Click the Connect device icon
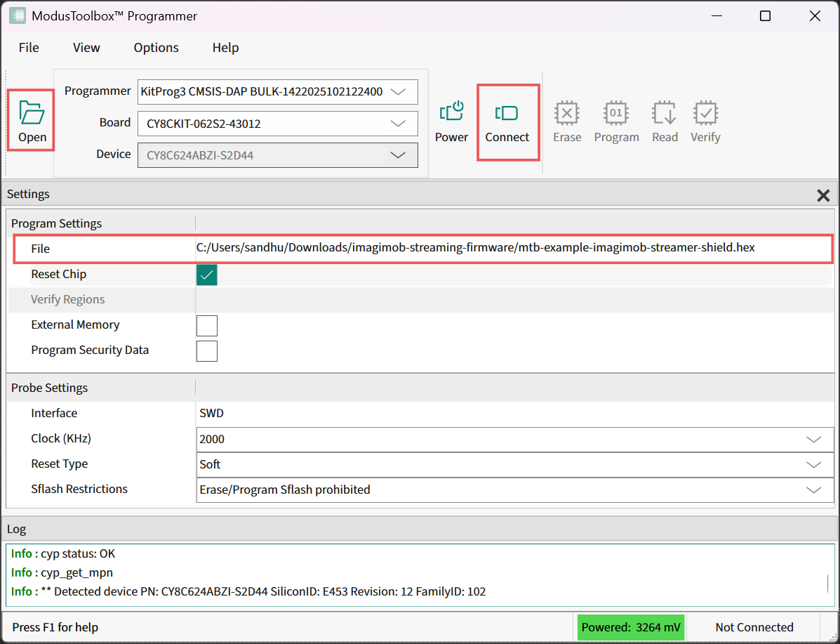840x644 pixels. (x=507, y=113)
